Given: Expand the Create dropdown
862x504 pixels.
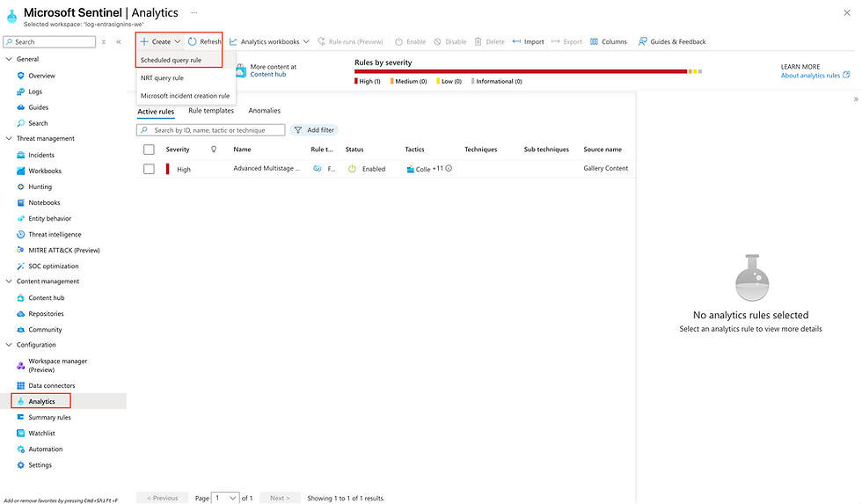Looking at the screenshot, I should (160, 41).
